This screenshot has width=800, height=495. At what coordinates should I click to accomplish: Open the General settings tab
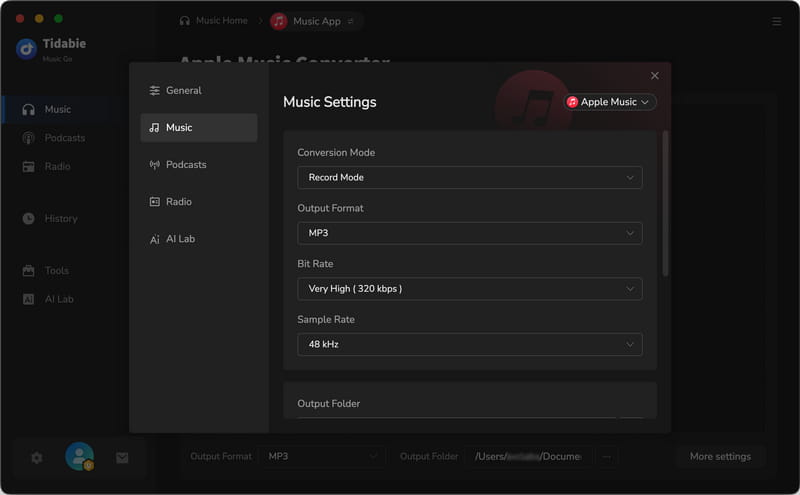198,90
